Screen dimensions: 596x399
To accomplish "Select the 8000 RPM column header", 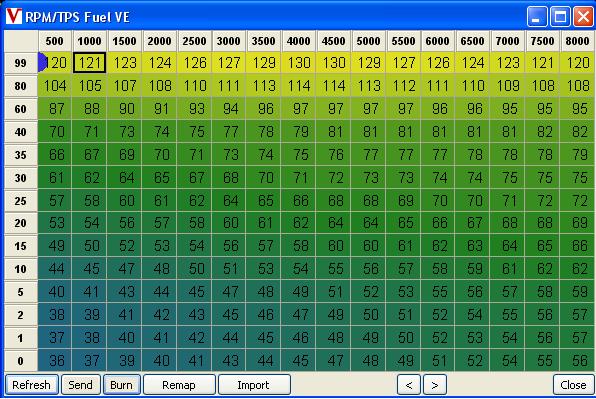I will click(577, 41).
